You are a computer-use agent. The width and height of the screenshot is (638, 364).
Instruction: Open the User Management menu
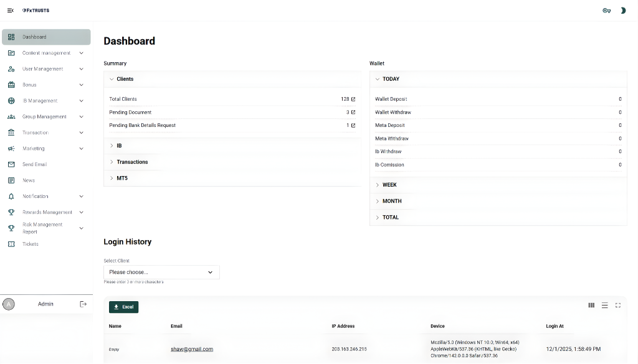[11, 68]
